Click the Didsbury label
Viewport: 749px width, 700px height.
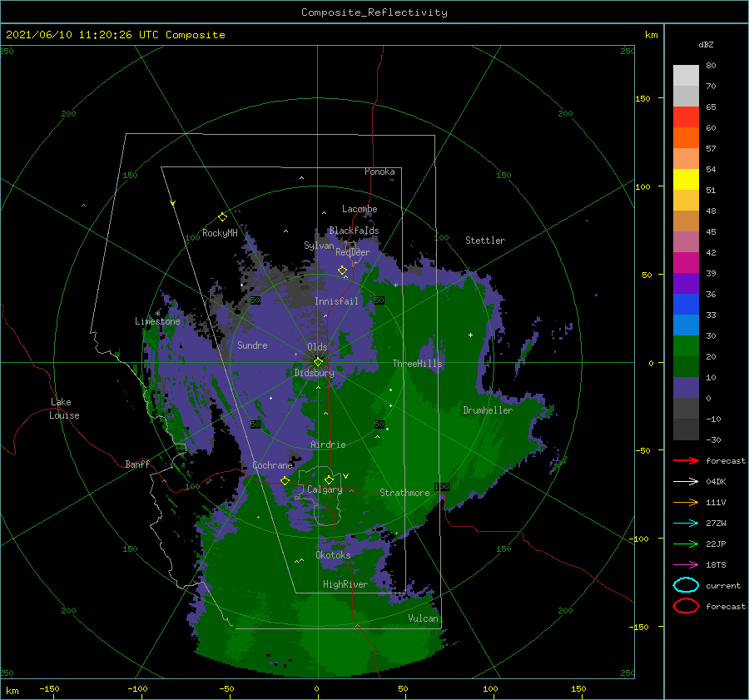point(314,373)
